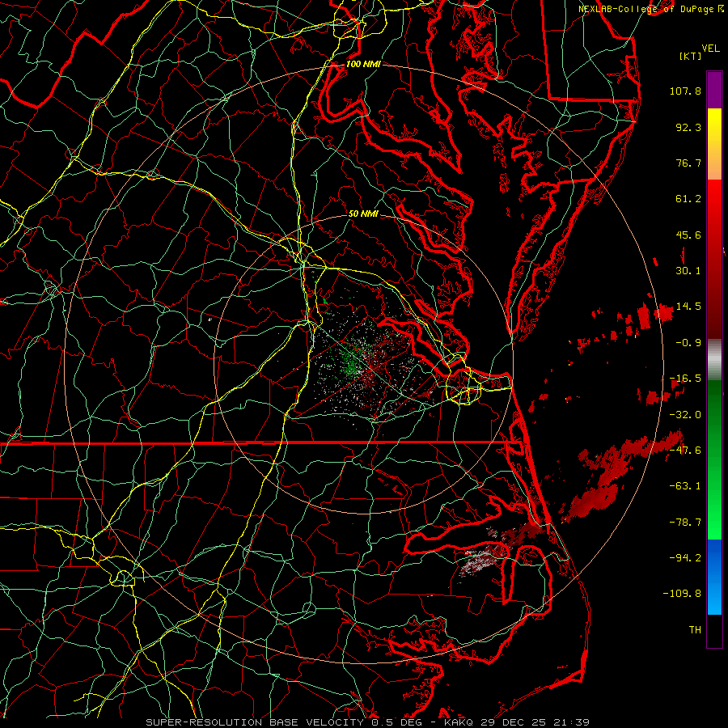Click the 50 NMI range ring label
The width and height of the screenshot is (728, 728).
[363, 214]
